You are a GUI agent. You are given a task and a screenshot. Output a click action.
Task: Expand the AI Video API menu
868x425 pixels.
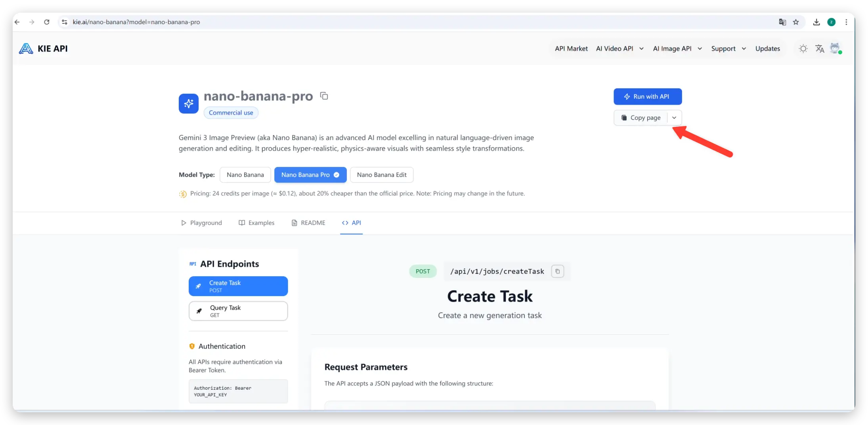tap(620, 48)
